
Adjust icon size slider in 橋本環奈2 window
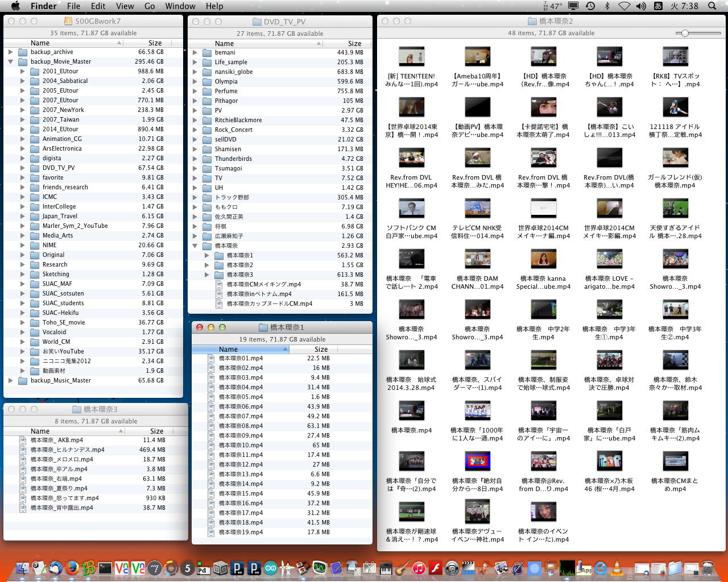tap(685, 33)
